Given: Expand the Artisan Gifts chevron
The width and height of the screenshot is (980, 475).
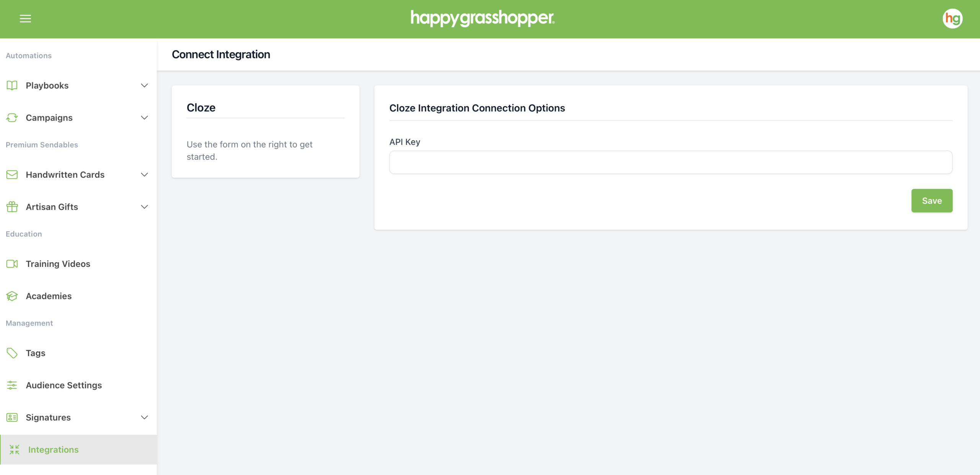Looking at the screenshot, I should coord(144,207).
